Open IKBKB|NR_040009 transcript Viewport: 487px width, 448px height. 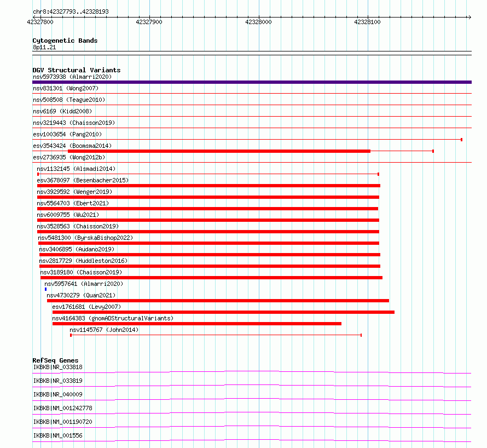58,394
